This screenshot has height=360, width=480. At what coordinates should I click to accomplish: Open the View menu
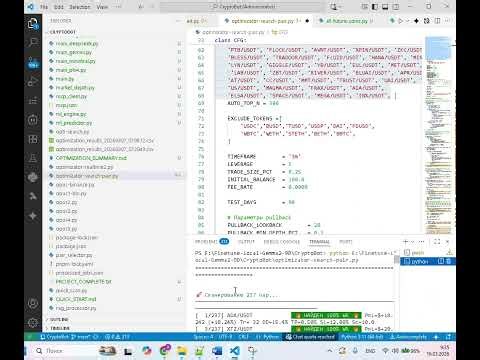click(x=102, y=7)
